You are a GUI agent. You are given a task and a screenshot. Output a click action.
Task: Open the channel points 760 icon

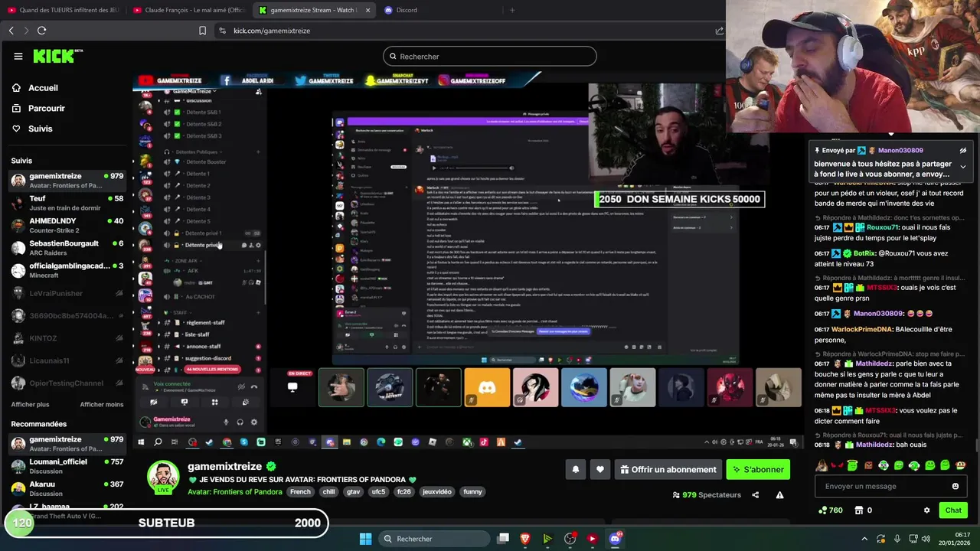pyautogui.click(x=831, y=510)
